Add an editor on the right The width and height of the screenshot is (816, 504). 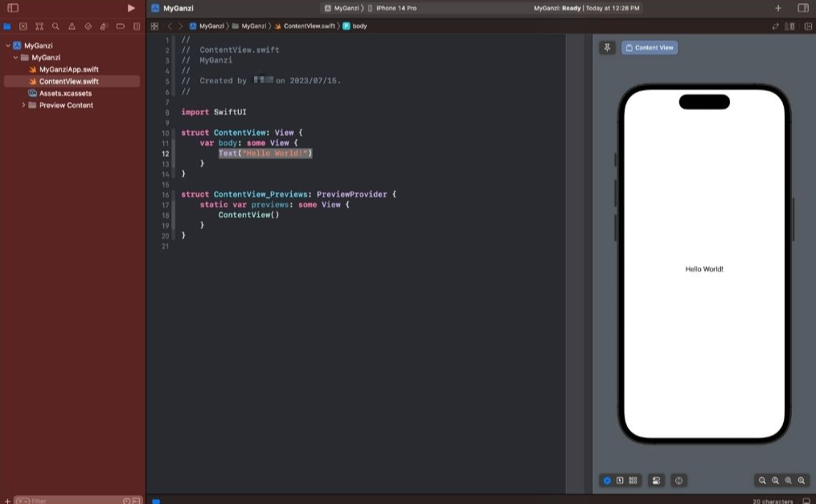(x=808, y=26)
